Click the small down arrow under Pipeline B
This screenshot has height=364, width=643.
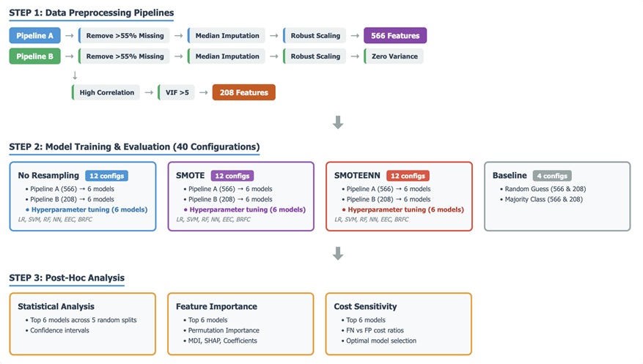click(75, 75)
